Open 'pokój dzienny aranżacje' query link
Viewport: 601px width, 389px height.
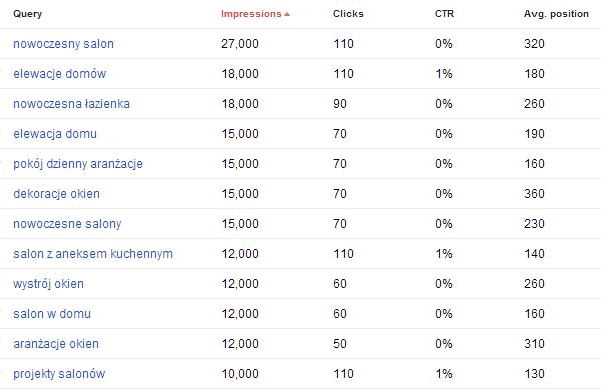[78, 164]
